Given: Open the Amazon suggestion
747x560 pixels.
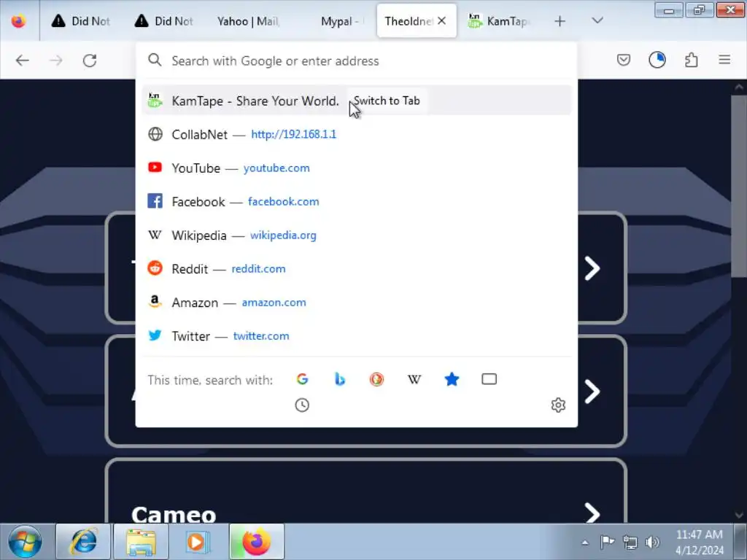Looking at the screenshot, I should [356, 303].
